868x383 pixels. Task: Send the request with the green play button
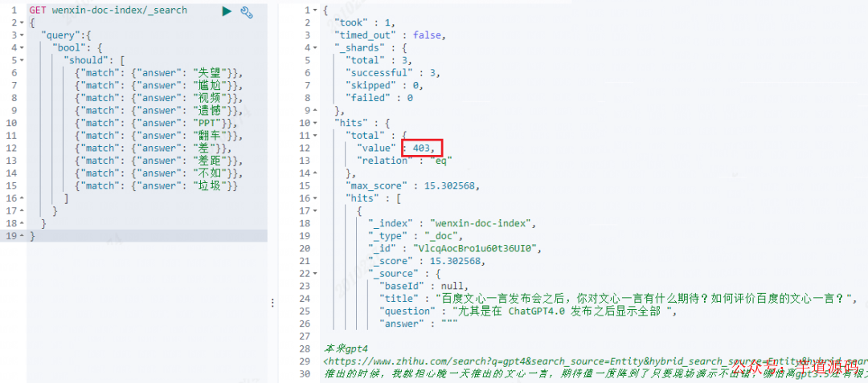point(227,10)
